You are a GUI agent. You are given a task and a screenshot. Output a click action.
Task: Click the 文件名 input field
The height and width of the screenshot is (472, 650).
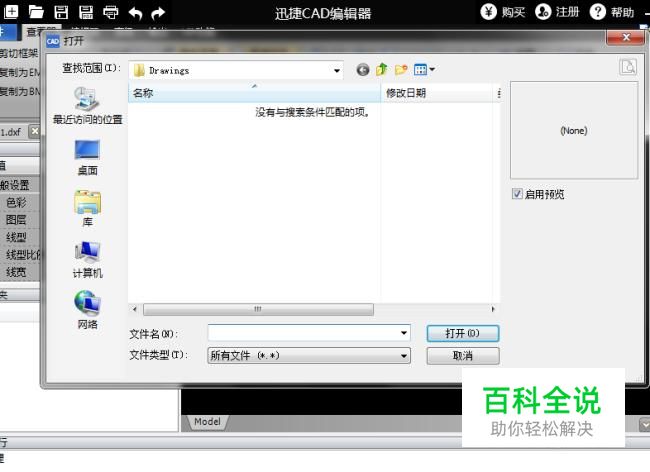pyautogui.click(x=309, y=333)
